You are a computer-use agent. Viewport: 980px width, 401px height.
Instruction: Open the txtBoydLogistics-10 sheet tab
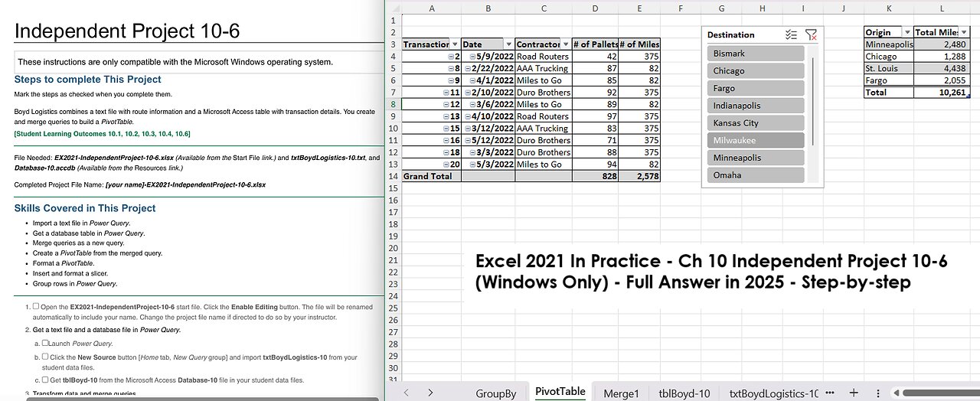(x=773, y=393)
